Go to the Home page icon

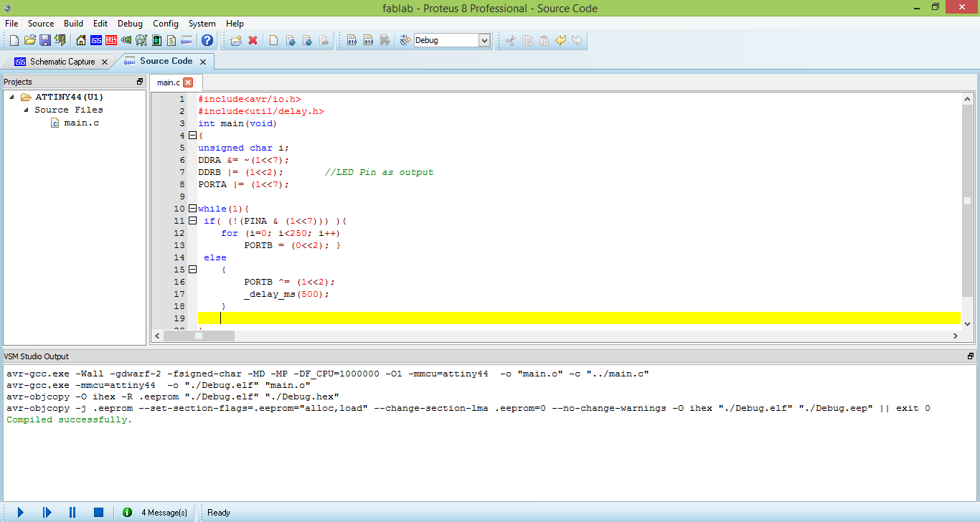coord(81,40)
